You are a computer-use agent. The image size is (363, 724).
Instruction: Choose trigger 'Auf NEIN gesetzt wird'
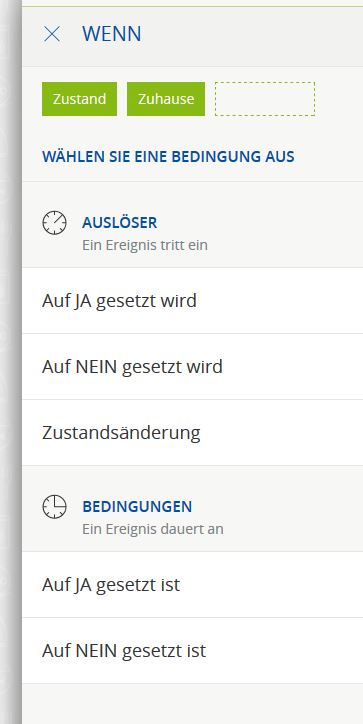tap(193, 367)
